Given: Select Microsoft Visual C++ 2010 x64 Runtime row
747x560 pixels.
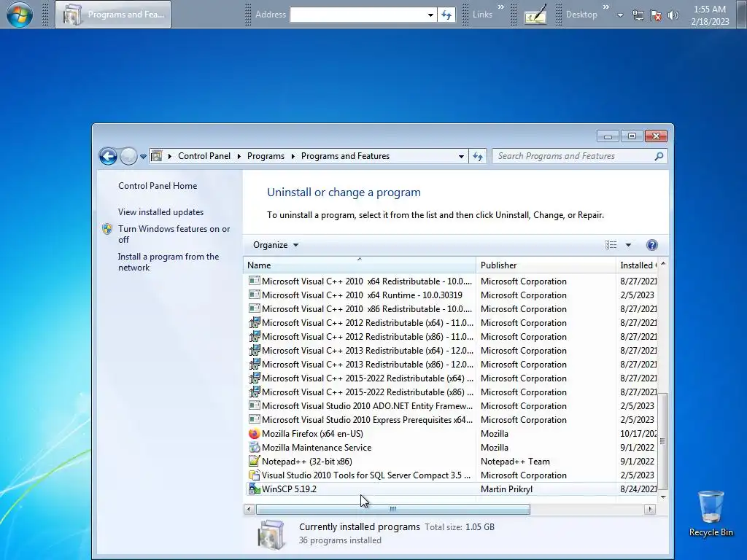Looking at the screenshot, I should click(x=450, y=295).
